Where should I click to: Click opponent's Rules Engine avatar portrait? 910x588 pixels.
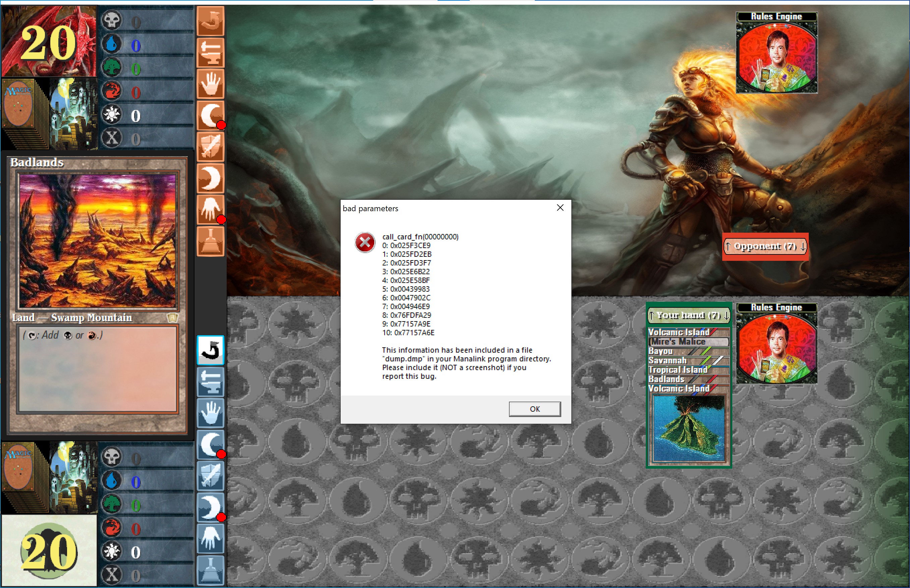tap(777, 57)
